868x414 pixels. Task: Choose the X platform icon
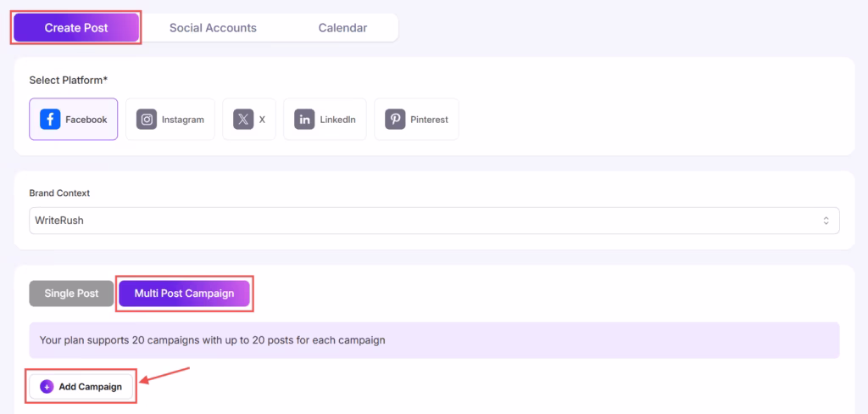pyautogui.click(x=243, y=119)
